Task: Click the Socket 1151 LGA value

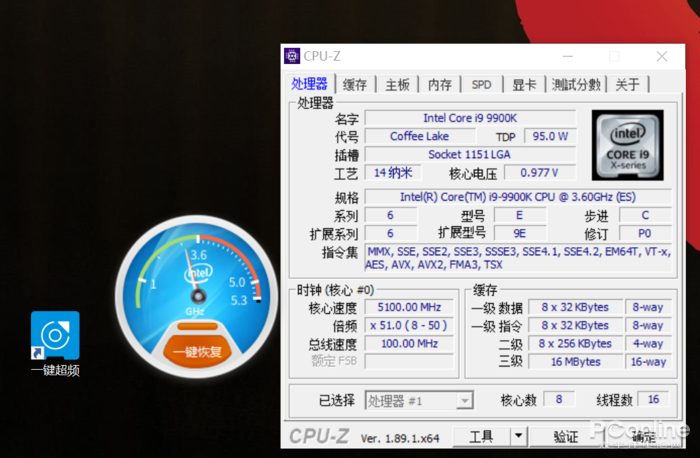Action: click(x=470, y=154)
